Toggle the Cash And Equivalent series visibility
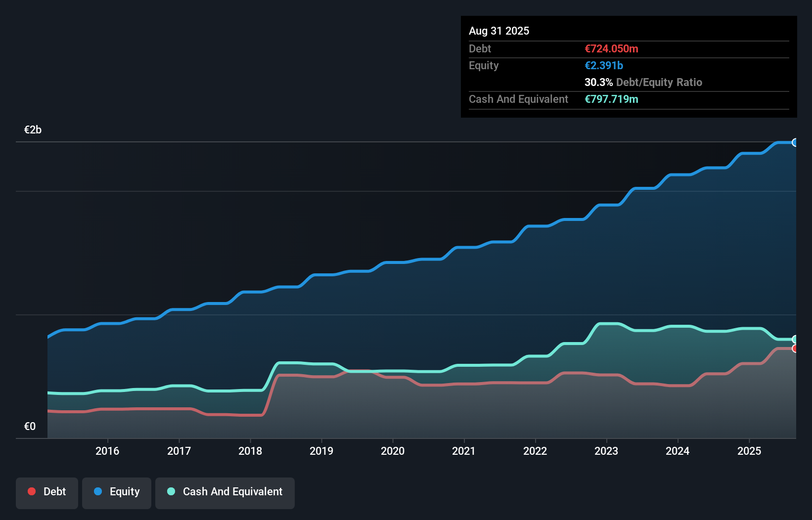Screen dimensions: 812x520 coord(225,492)
